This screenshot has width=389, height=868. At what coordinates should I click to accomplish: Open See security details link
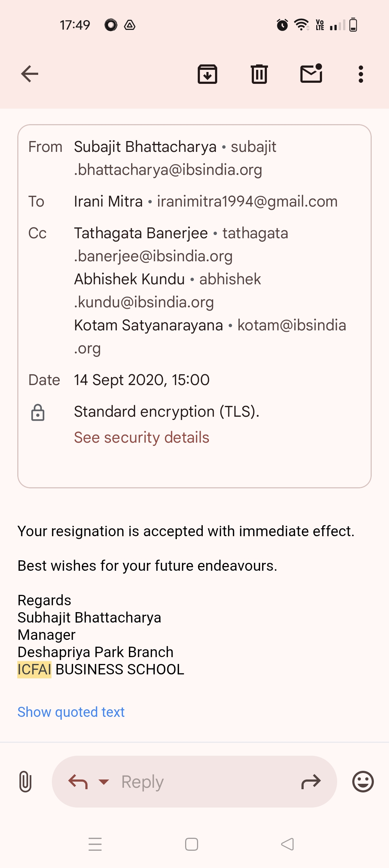tap(142, 438)
